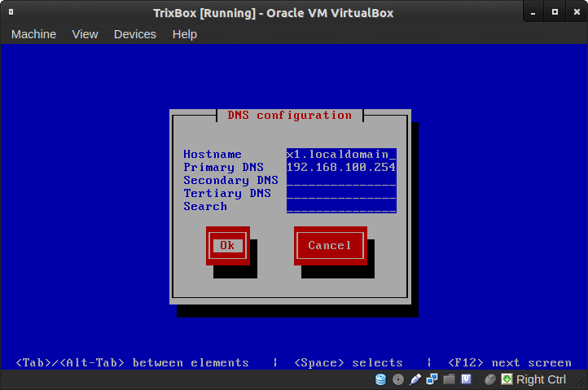Click the '<Space> selects' hint text
Image resolution: width=588 pixels, height=390 pixels.
coord(349,362)
